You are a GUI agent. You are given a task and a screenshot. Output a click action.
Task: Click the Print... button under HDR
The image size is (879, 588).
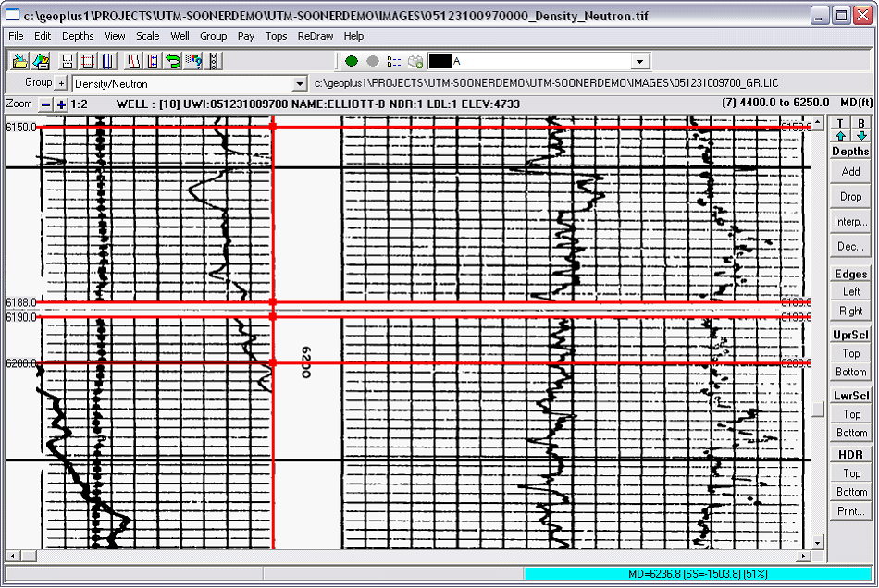tap(850, 511)
